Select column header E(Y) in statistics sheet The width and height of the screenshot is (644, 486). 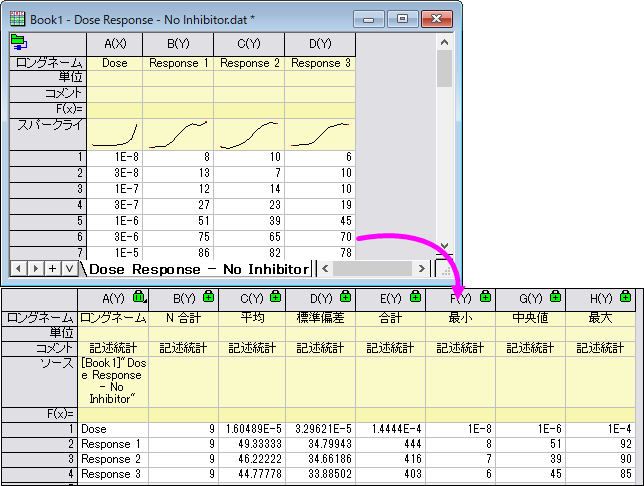[x=390, y=299]
